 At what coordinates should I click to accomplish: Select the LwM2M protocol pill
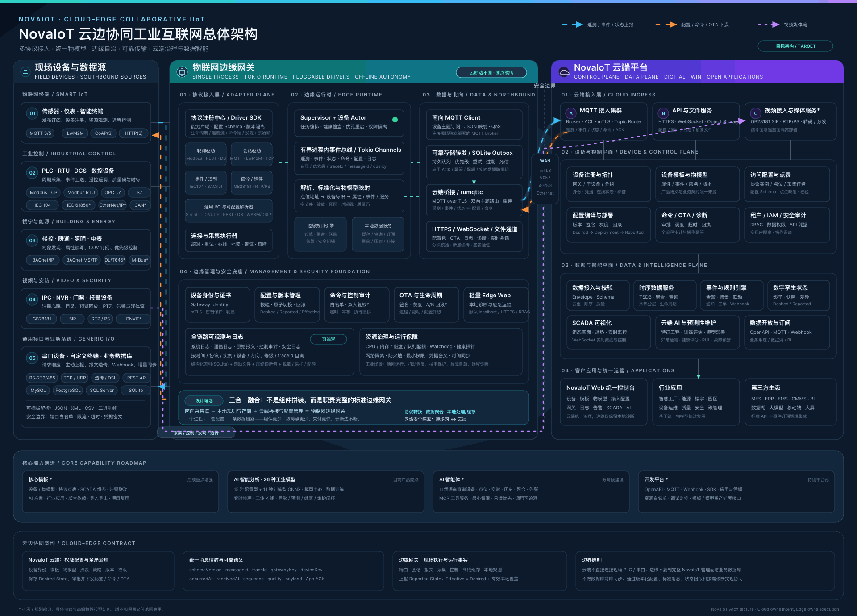pos(75,133)
